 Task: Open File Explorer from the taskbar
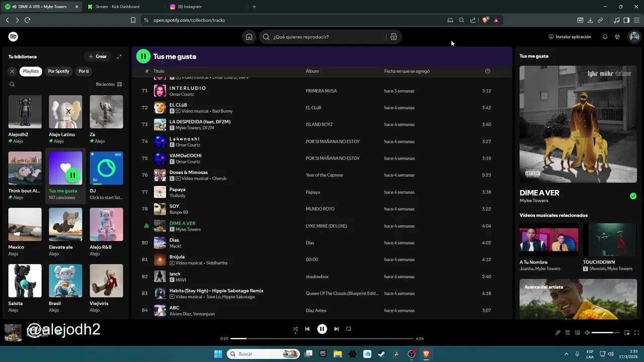click(x=338, y=354)
